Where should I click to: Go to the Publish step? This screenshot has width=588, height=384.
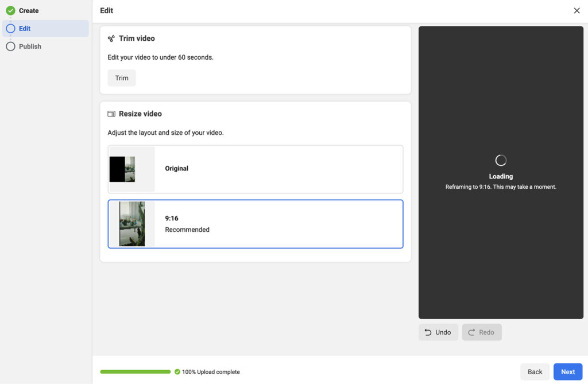(31, 46)
